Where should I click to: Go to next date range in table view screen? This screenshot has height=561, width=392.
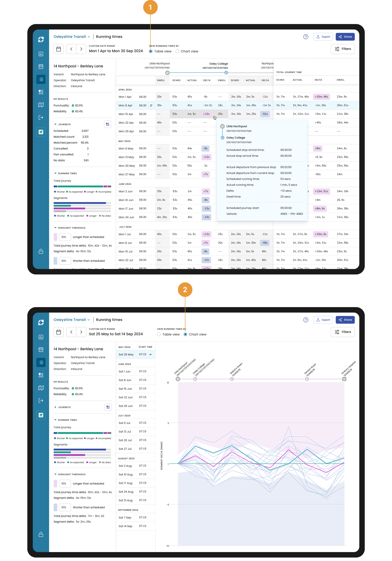tap(81, 49)
